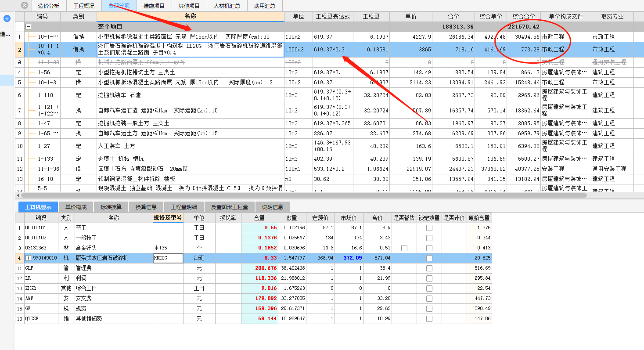Toggle 锁定数量 checkbox for 一般技工
Image resolution: width=644 pixels, height=350 pixels.
click(429, 238)
